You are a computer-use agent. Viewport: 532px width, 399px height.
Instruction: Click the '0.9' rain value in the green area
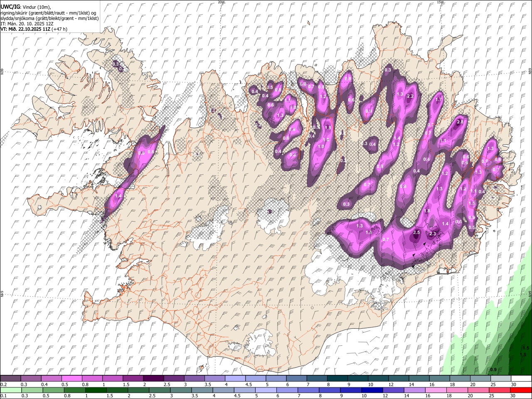[x=493, y=369]
